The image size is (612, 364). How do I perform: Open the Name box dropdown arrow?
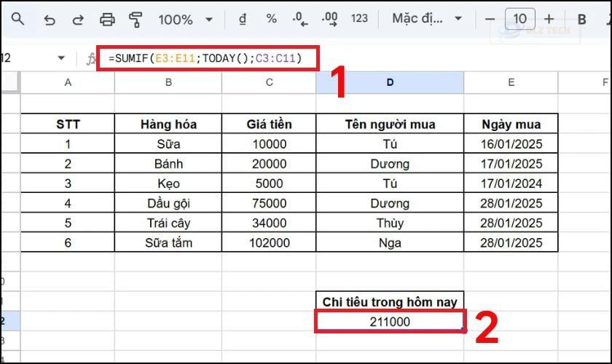tap(61, 58)
